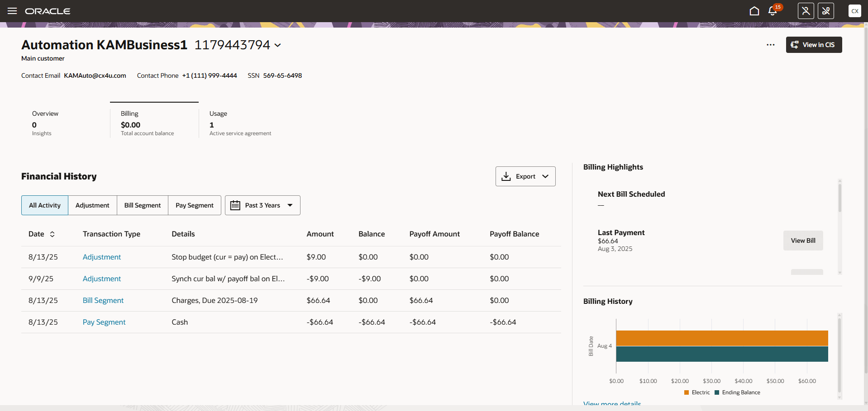Switch to the Overview tab
868x411 pixels.
click(45, 122)
